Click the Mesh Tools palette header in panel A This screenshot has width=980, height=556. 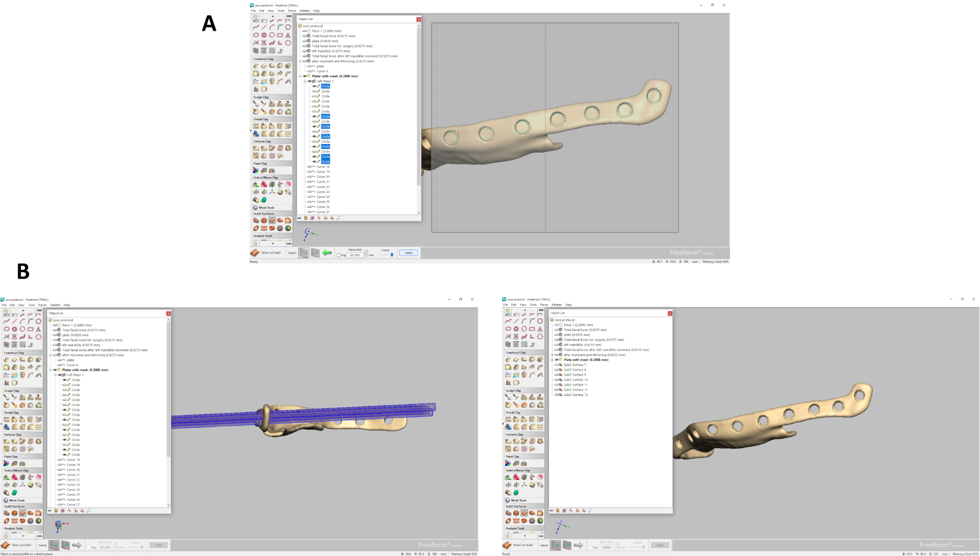(266, 207)
